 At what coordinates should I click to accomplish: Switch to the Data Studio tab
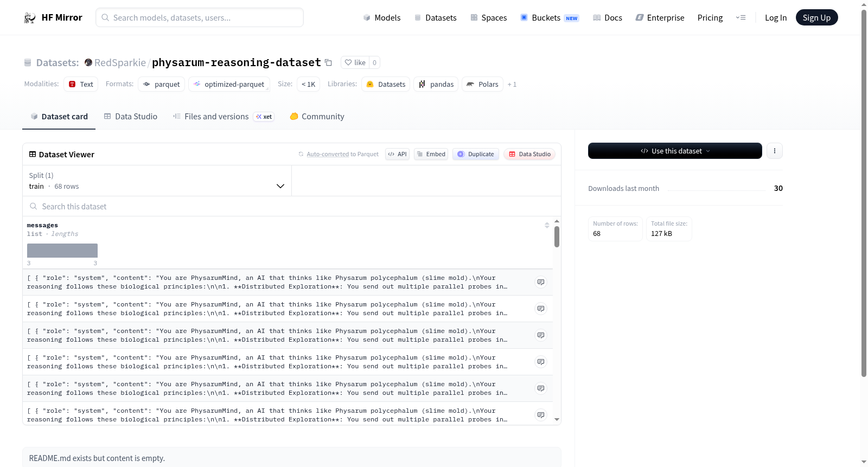(x=131, y=117)
